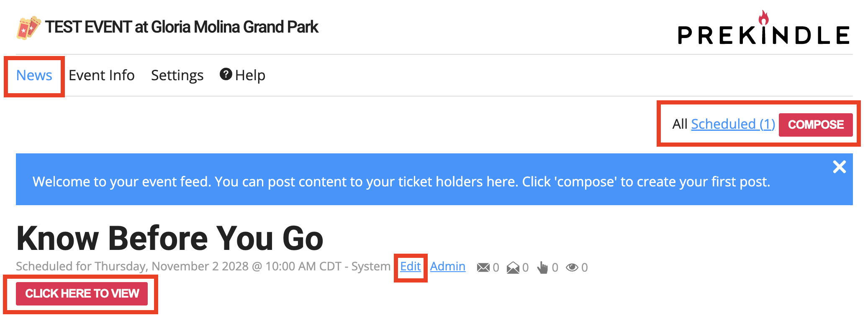Open the Settings tab
The image size is (868, 336).
click(x=177, y=76)
